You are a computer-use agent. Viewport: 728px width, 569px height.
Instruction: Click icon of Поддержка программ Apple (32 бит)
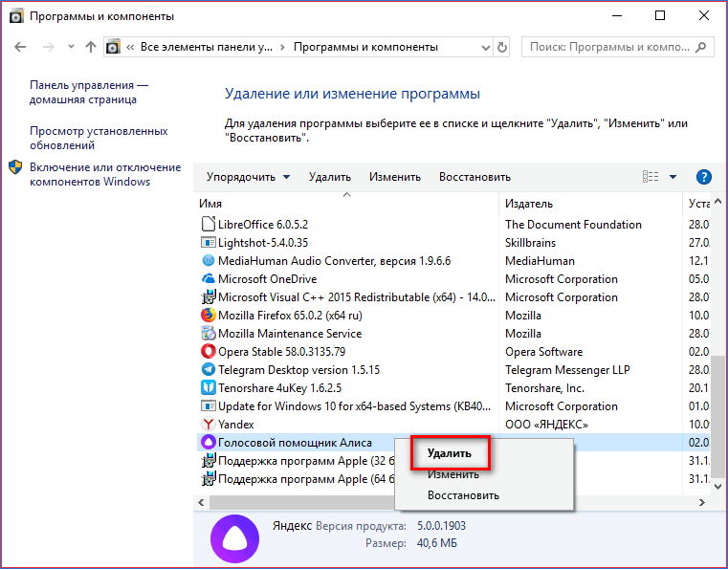(209, 460)
